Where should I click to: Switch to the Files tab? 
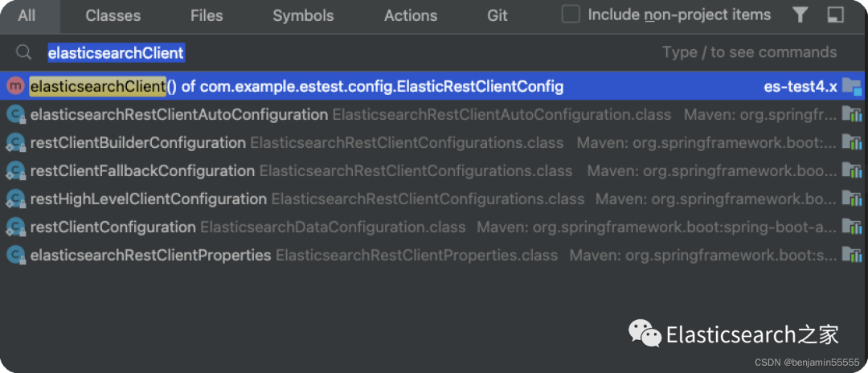pos(207,15)
